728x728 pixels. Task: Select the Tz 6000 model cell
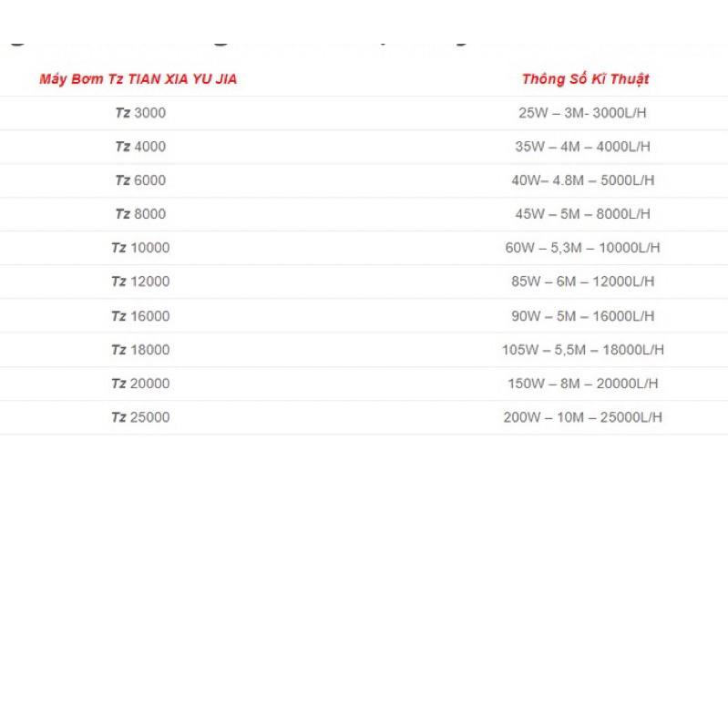140,180
